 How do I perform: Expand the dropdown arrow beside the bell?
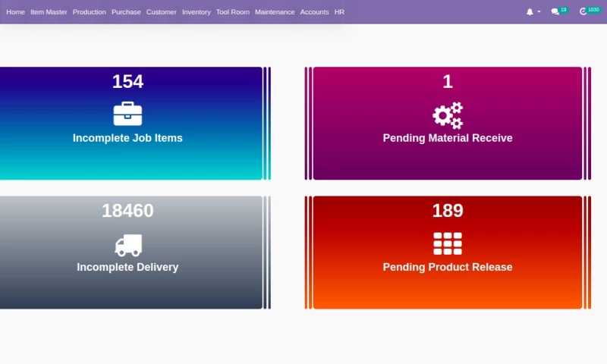[x=539, y=12]
